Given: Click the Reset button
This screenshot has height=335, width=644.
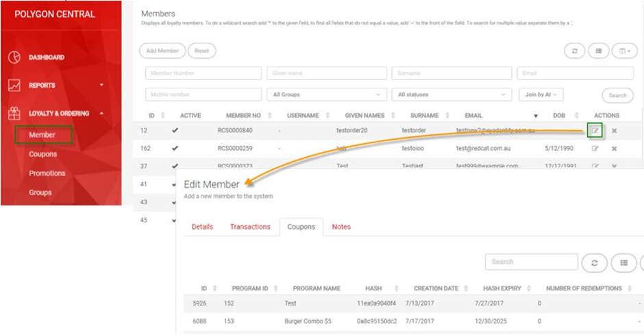Looking at the screenshot, I should coord(201,51).
